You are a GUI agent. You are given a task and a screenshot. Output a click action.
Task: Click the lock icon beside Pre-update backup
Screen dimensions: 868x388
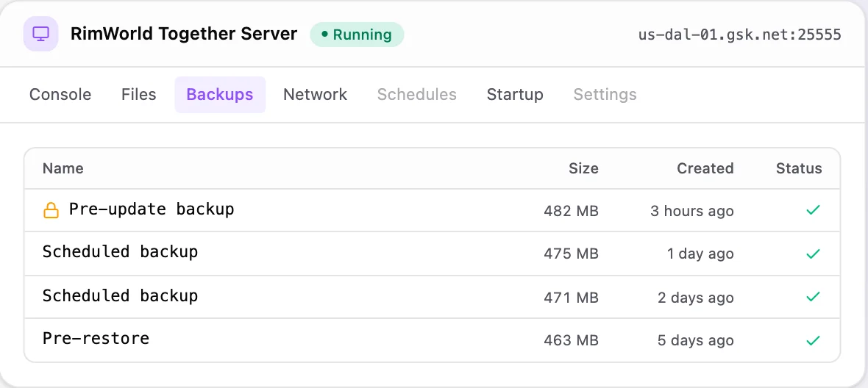click(51, 210)
